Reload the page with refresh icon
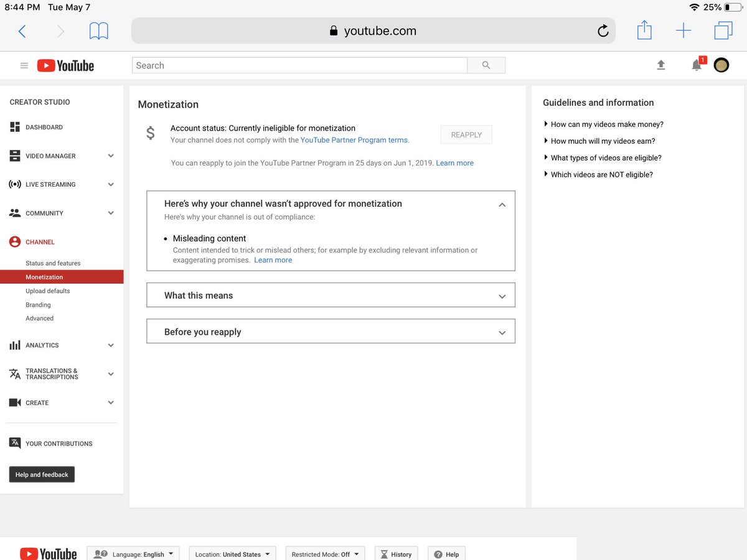Viewport: 747px width, 560px height. 603,31
